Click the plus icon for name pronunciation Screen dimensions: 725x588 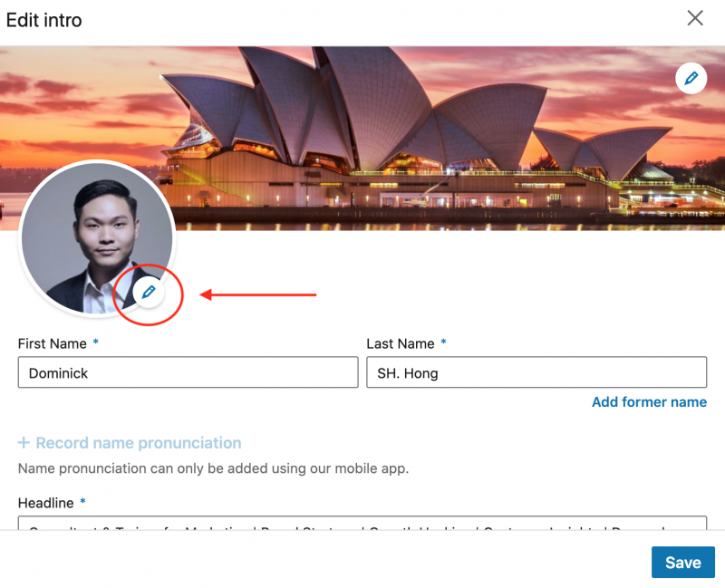pyautogui.click(x=24, y=443)
